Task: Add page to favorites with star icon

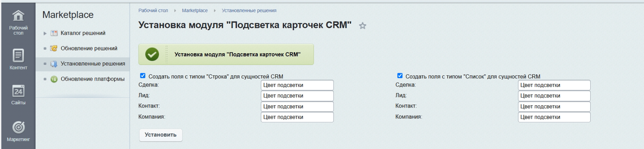Action: point(362,26)
